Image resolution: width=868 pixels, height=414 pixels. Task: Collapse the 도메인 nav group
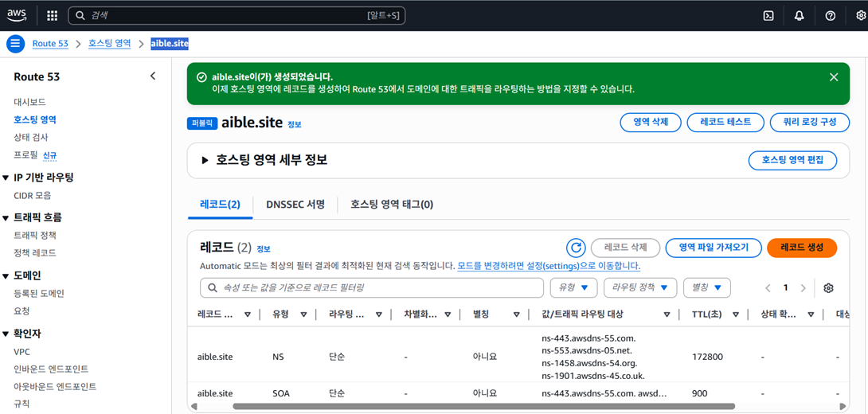pyautogui.click(x=6, y=275)
